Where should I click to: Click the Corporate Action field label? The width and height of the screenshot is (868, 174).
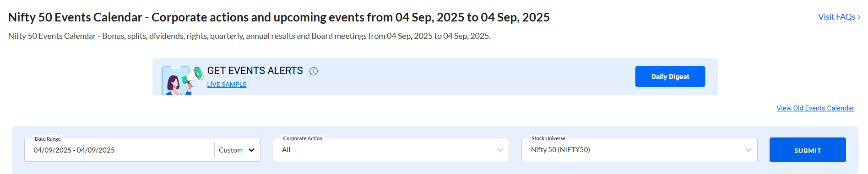tap(303, 138)
